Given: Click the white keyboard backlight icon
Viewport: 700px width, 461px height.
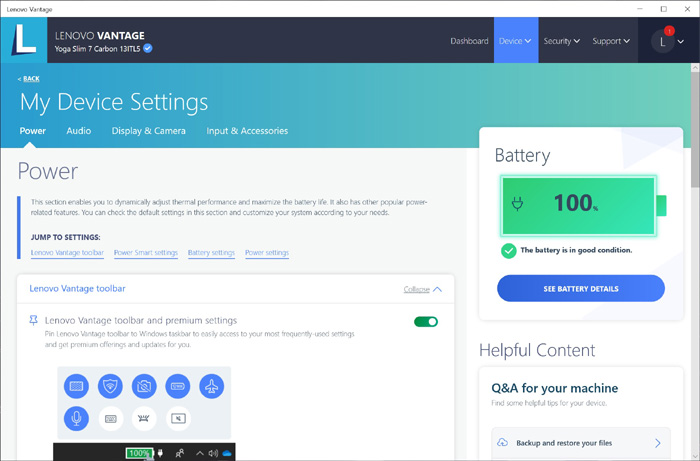Looking at the screenshot, I should click(x=111, y=418).
